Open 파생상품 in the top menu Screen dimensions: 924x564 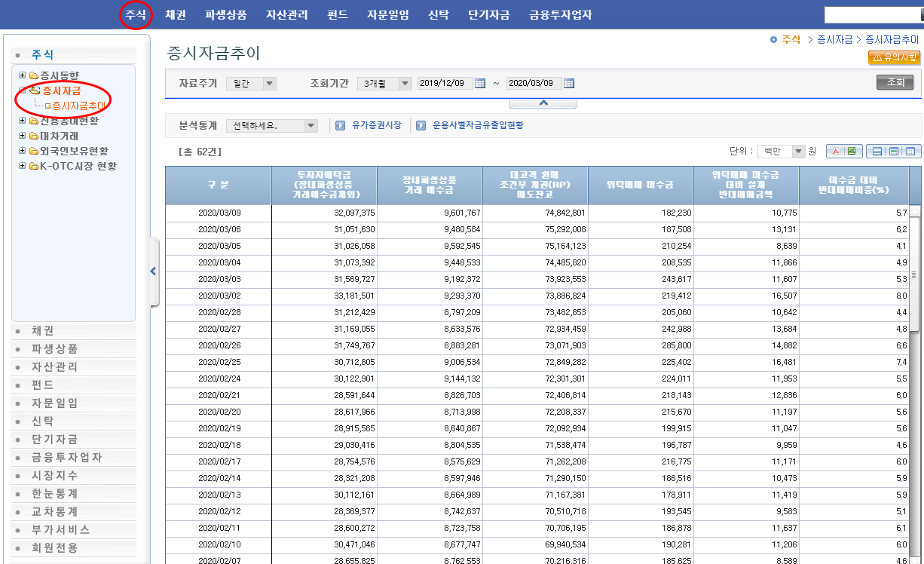225,14
